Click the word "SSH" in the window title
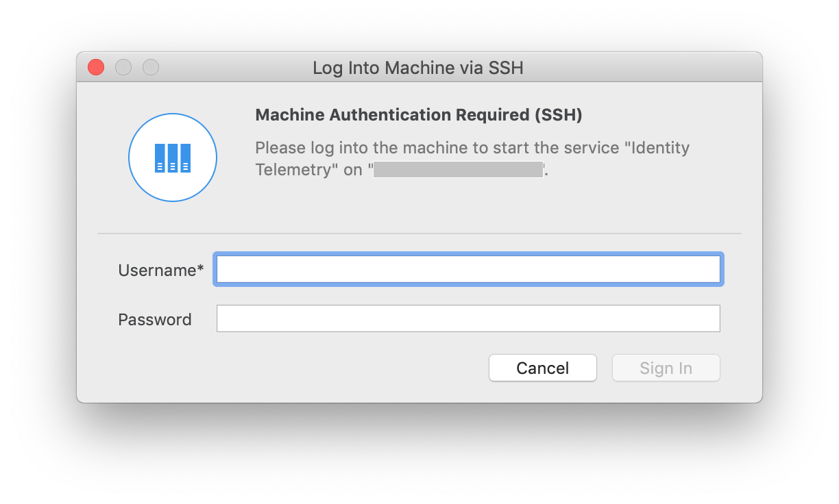The image size is (839, 504). pyautogui.click(x=507, y=68)
